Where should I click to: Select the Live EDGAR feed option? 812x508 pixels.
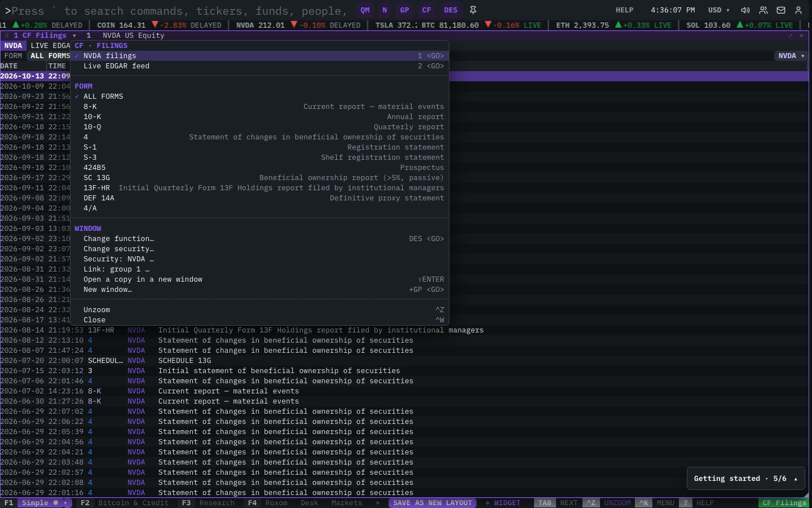pos(259,66)
